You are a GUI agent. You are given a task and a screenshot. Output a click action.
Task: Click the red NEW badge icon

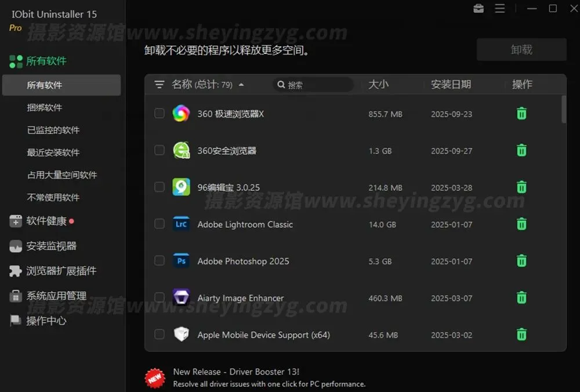point(155,378)
